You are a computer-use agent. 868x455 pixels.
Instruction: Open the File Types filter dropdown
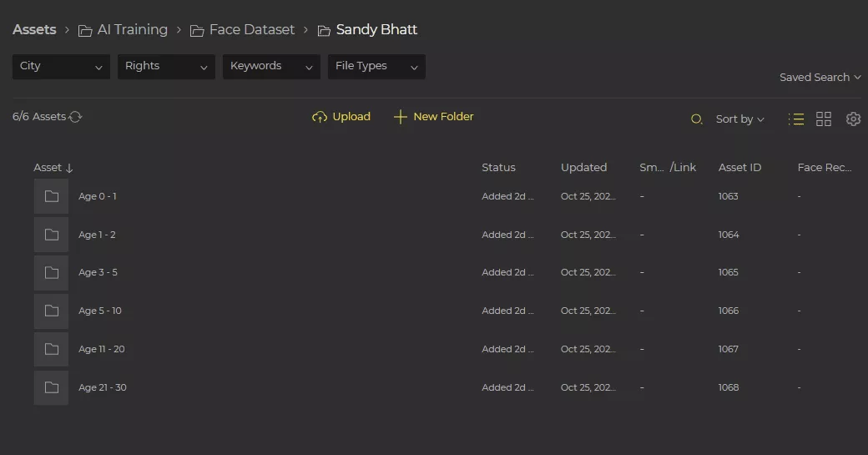point(376,67)
